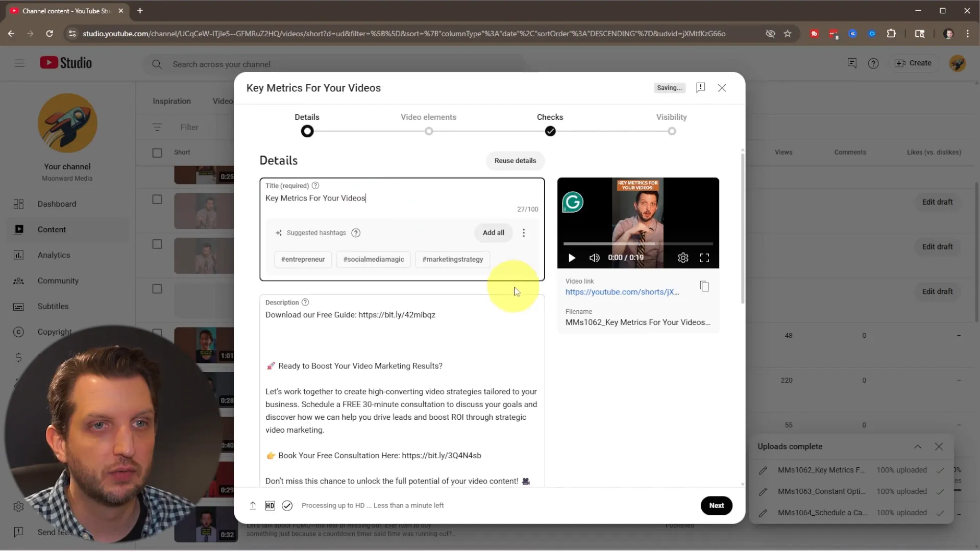
Task: Close the Key Metrics upload dialog
Action: 722,88
